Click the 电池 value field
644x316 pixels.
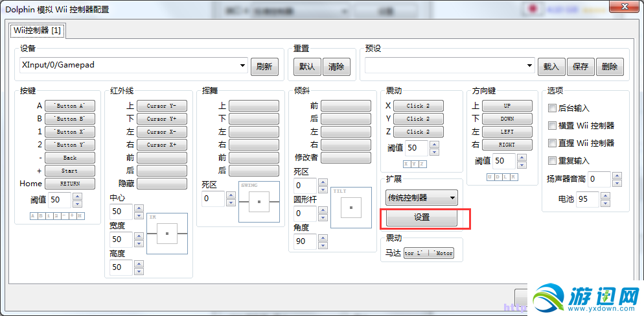588,199
